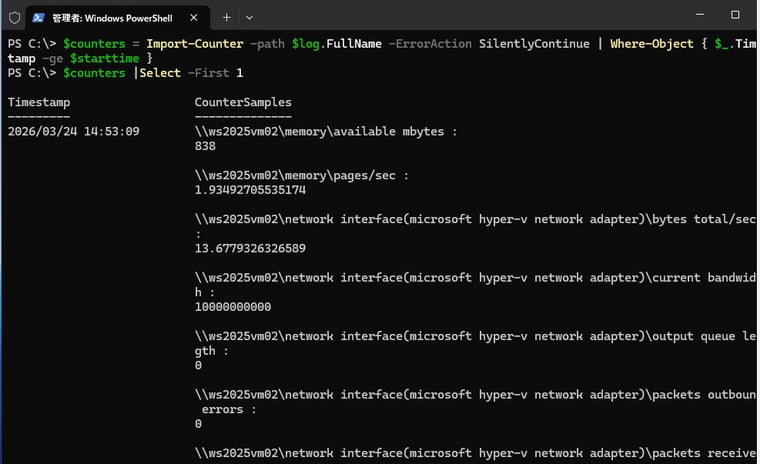The height and width of the screenshot is (464, 760).
Task: Select the Windows PowerShell tab
Action: (118, 18)
